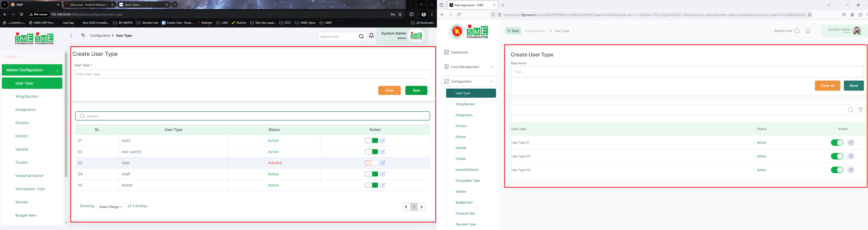
Task: Click the Firefox Pocket save icon
Action: click(844, 15)
